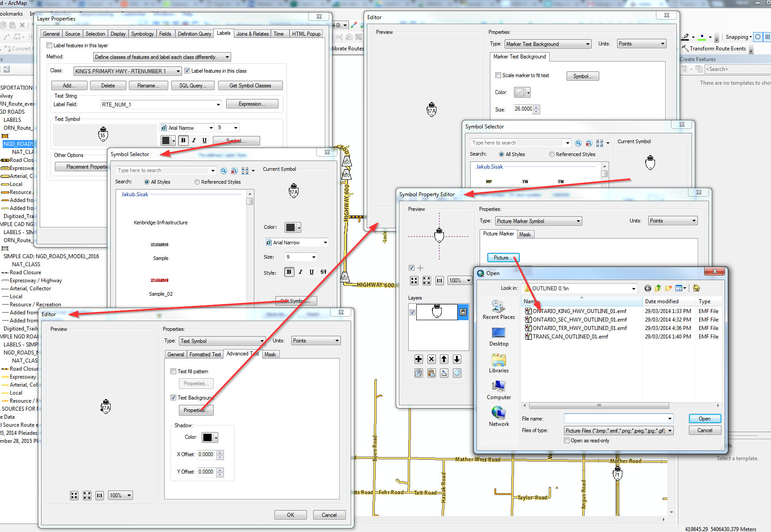Click 1:1 preview icon in bottom Editor dialog
The image size is (771, 532).
pyautogui.click(x=99, y=495)
